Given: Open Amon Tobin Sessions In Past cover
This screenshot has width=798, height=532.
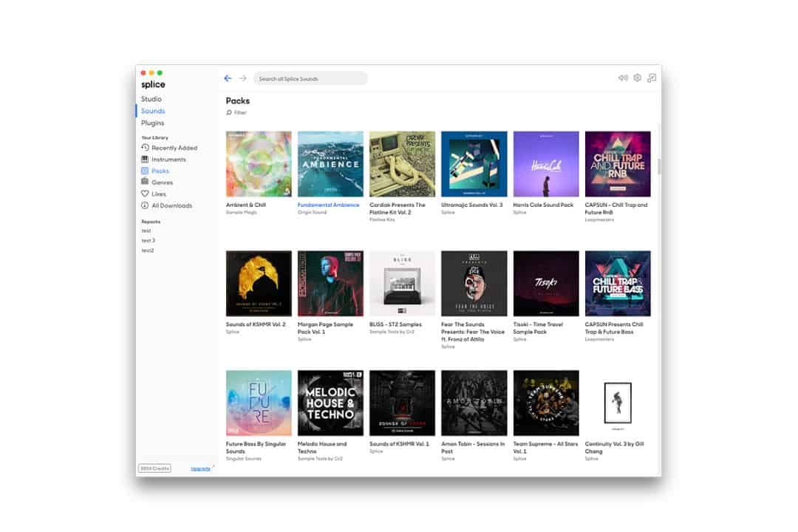Looking at the screenshot, I should click(474, 403).
